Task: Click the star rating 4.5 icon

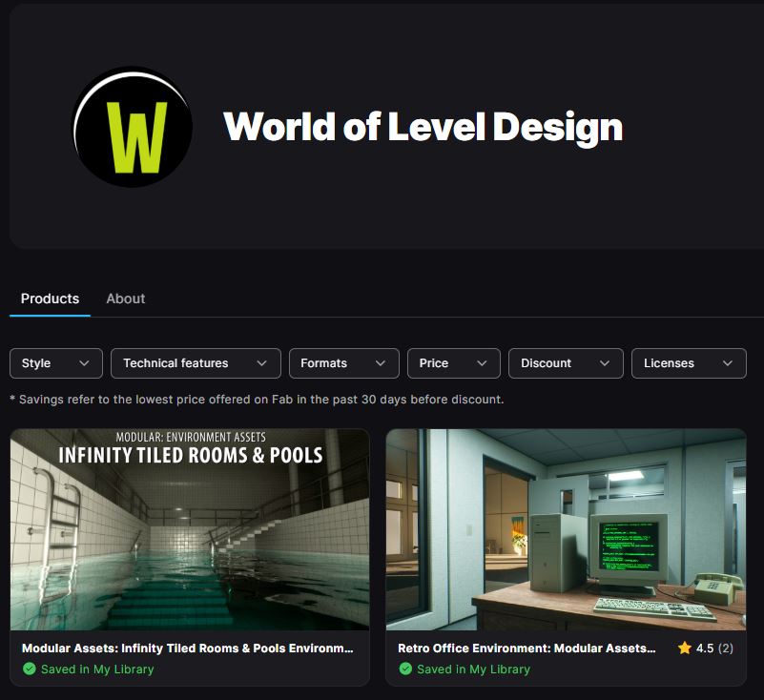Action: point(685,648)
